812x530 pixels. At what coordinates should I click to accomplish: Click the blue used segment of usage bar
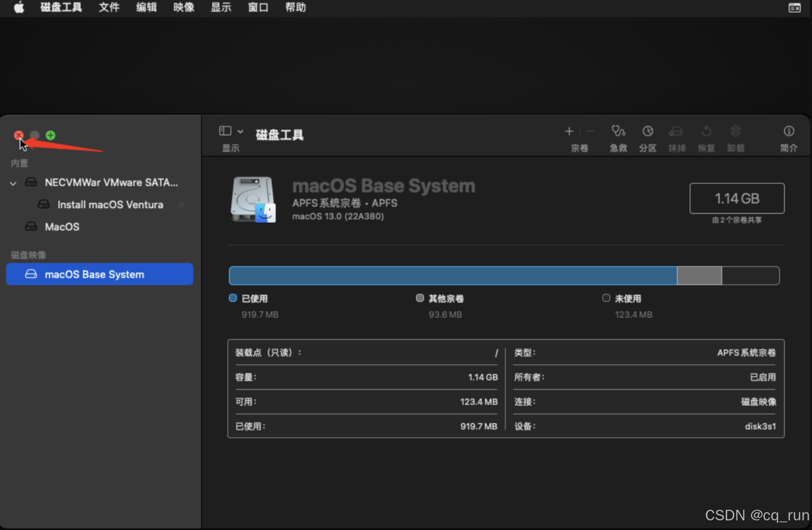(x=453, y=276)
